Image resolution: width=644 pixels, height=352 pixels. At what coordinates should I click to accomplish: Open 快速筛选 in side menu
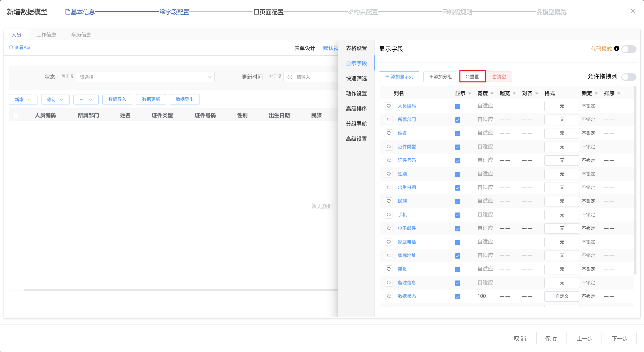click(x=356, y=79)
